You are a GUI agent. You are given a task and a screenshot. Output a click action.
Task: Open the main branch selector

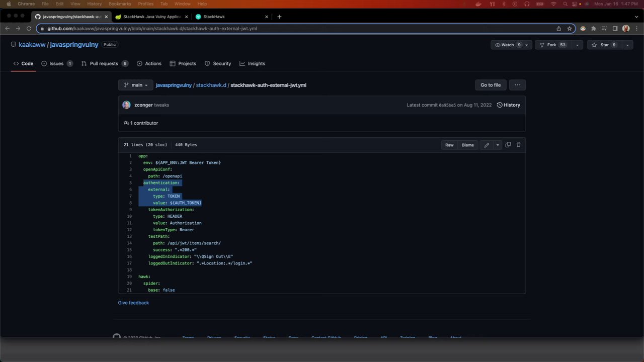pyautogui.click(x=135, y=85)
